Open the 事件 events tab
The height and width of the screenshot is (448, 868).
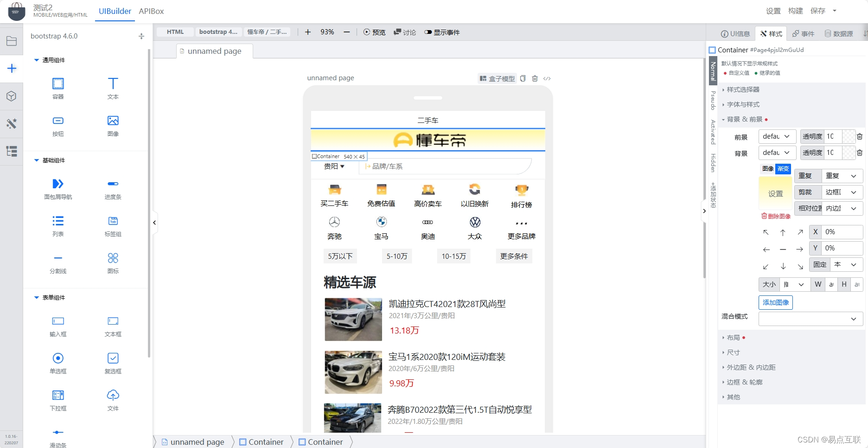pos(803,33)
